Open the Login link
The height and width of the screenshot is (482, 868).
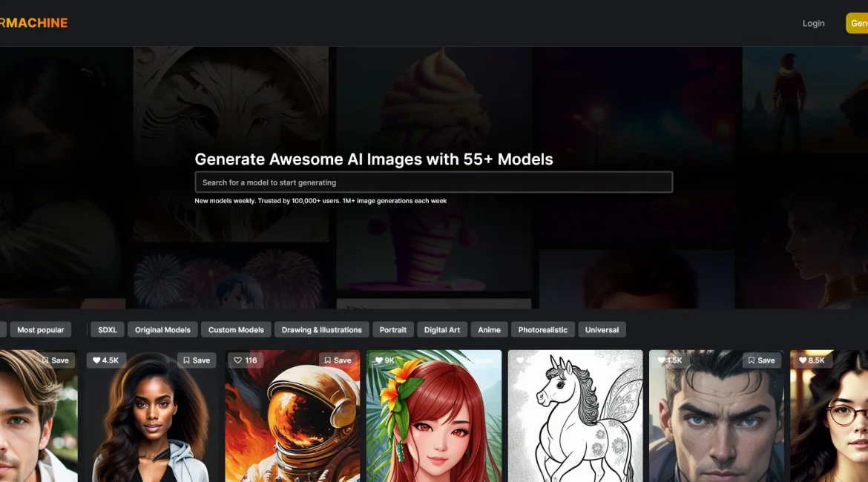pyautogui.click(x=813, y=23)
